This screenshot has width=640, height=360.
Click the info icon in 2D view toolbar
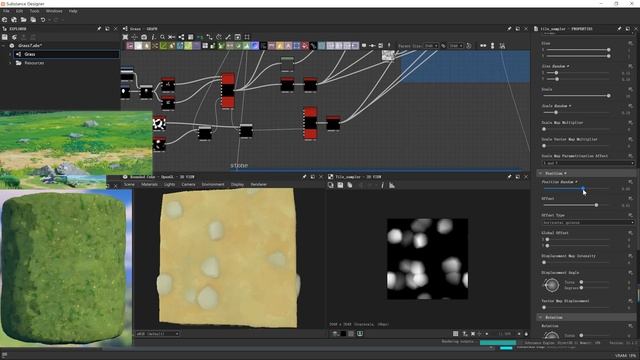pyautogui.click(x=382, y=185)
